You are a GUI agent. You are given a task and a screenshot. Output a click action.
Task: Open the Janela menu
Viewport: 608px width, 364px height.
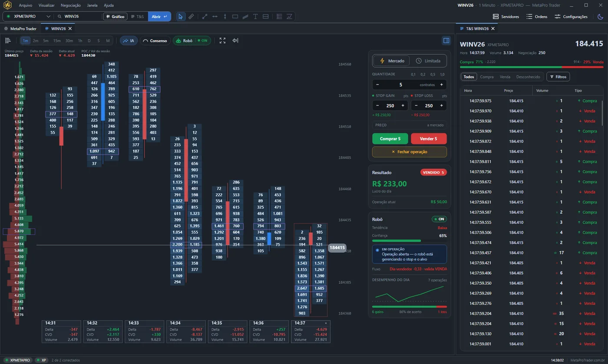[92, 5]
